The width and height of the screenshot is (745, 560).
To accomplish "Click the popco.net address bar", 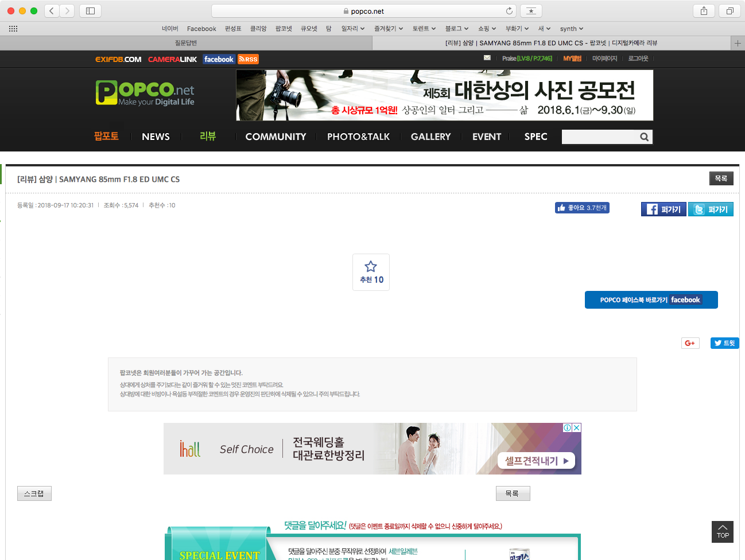I will pos(364,11).
